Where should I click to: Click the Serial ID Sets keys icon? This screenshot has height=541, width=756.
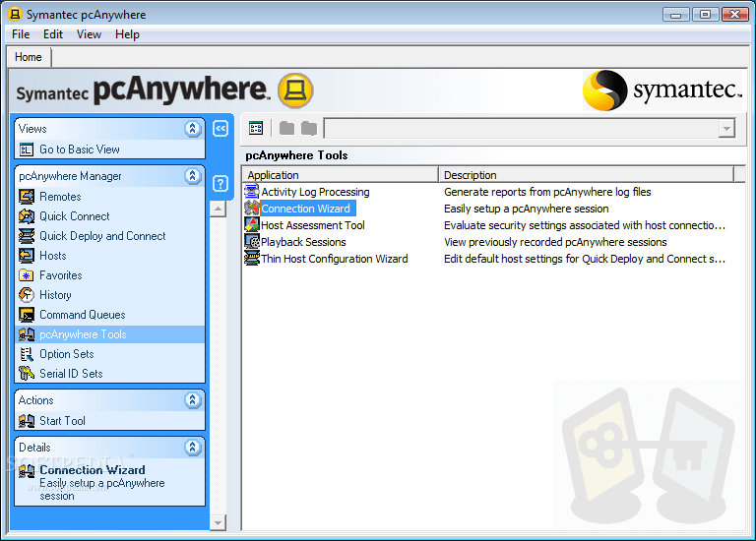[26, 374]
